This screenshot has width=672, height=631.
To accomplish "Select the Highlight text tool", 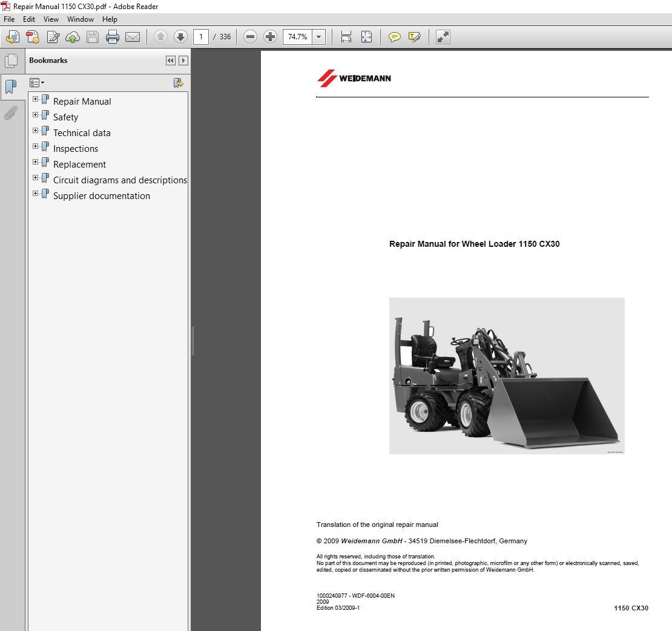I will (415, 38).
